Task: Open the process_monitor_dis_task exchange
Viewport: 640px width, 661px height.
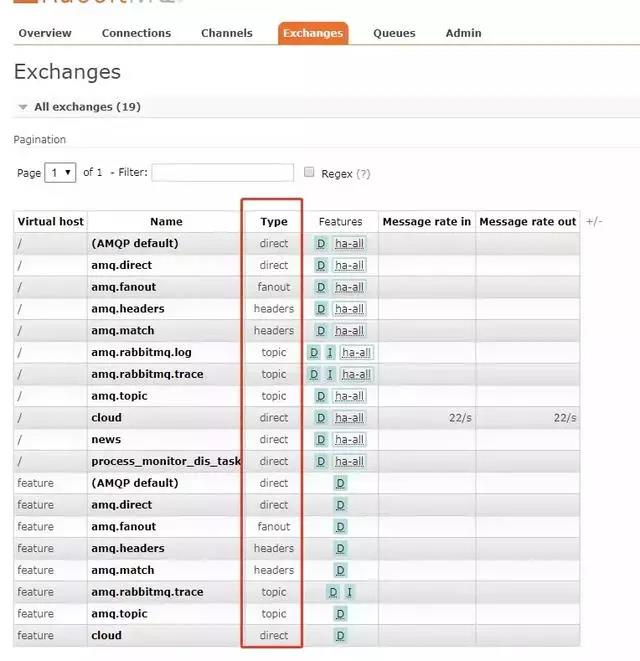Action: 166,461
